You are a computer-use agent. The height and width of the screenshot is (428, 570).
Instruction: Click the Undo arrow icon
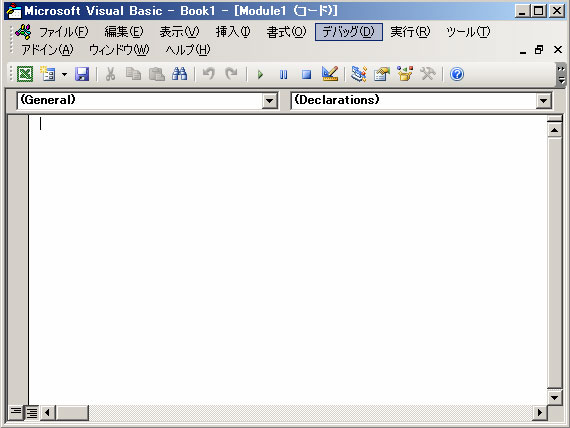[209, 74]
